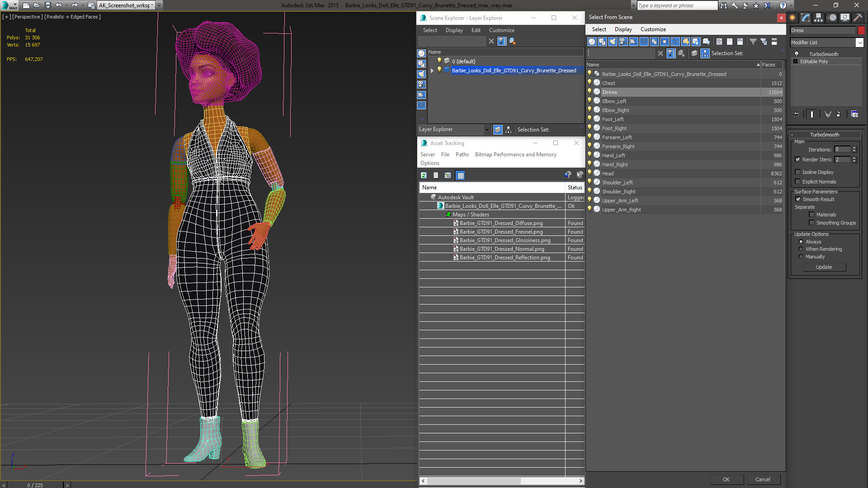
Task: Click Cancel button in Select From Scene
Action: 763,479
